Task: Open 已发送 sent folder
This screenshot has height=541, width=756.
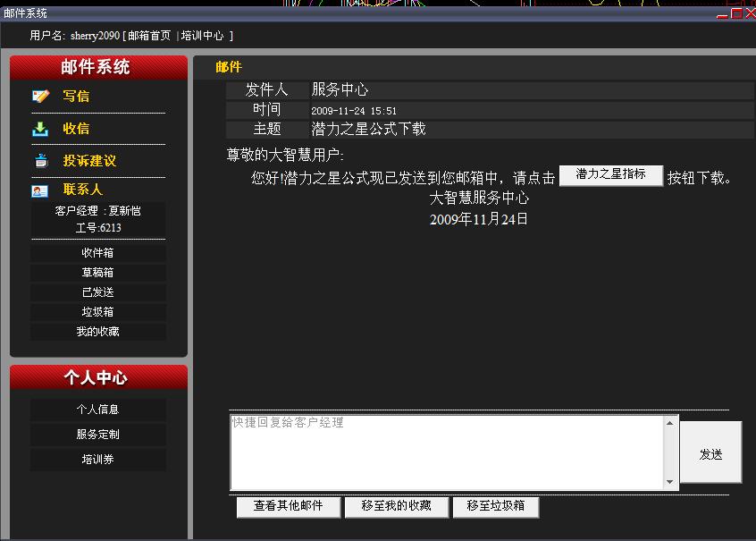Action: (98, 292)
